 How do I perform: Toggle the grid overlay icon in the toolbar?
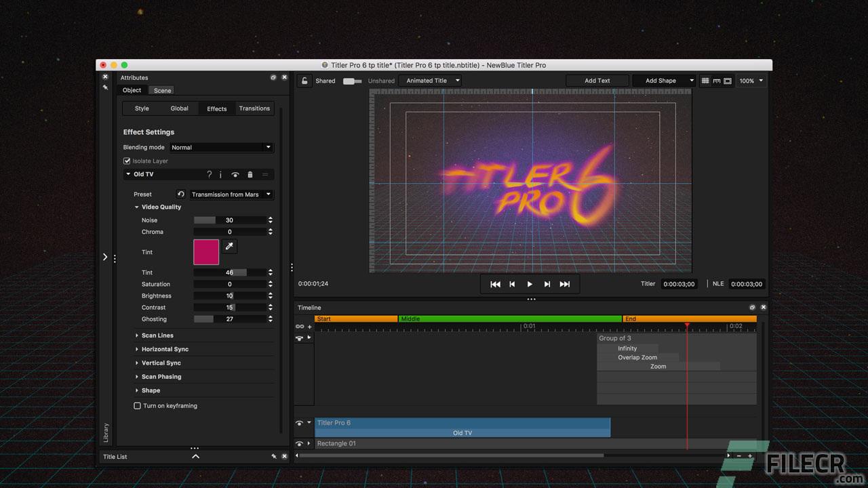[x=705, y=81]
